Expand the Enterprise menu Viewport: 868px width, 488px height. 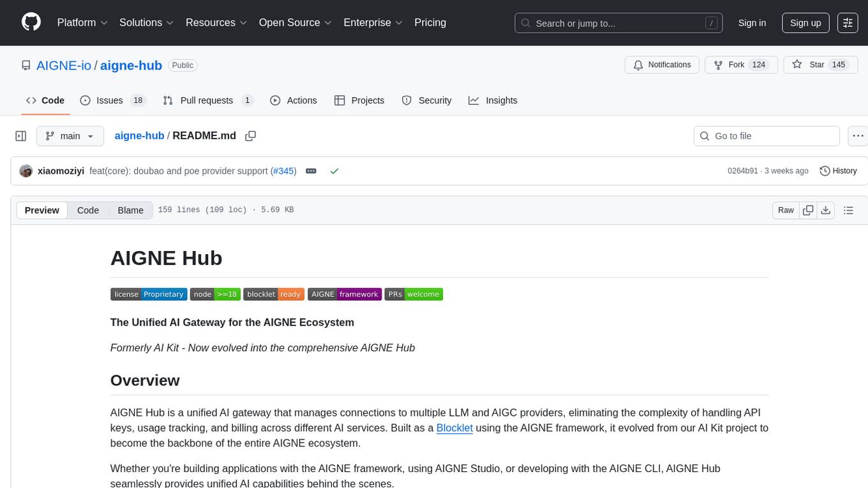click(373, 22)
